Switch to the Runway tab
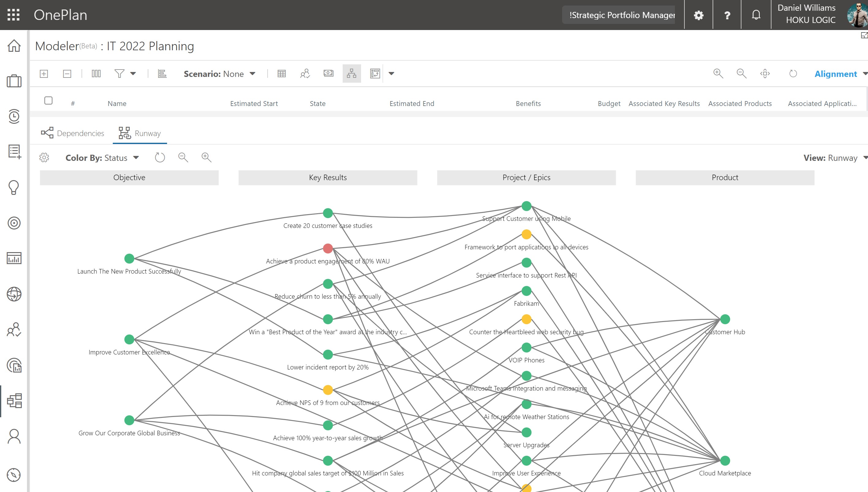The width and height of the screenshot is (868, 492). (139, 133)
